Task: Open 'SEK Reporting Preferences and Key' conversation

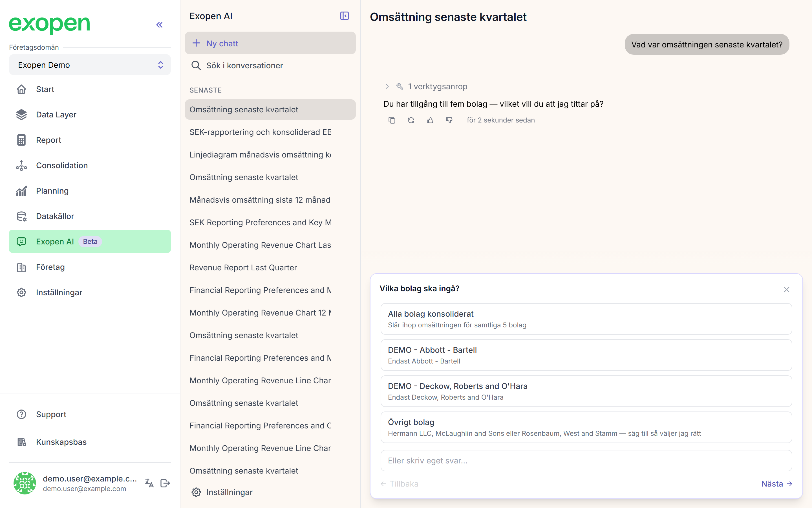Action: click(270, 222)
